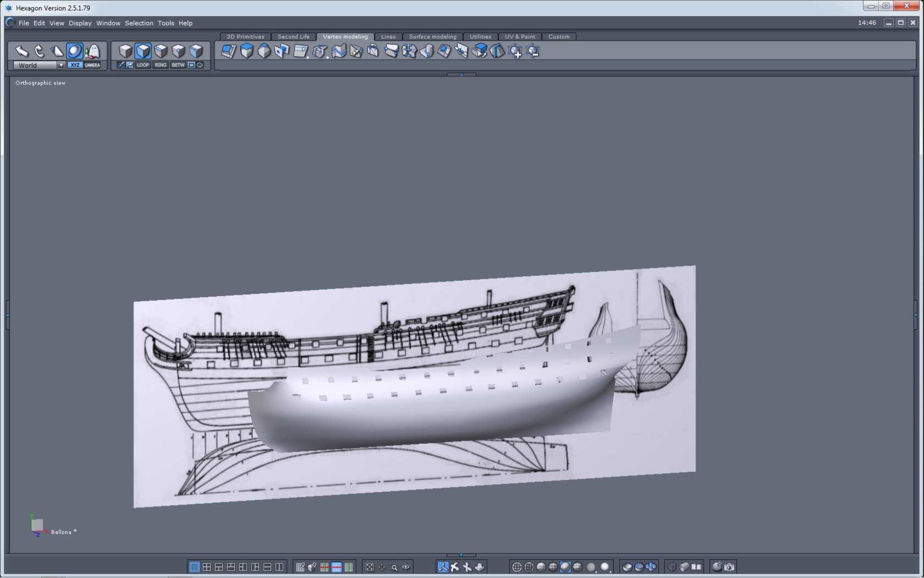Click the wireframe globe display mode icon
Screen dimensions: 924x578
(x=516, y=567)
